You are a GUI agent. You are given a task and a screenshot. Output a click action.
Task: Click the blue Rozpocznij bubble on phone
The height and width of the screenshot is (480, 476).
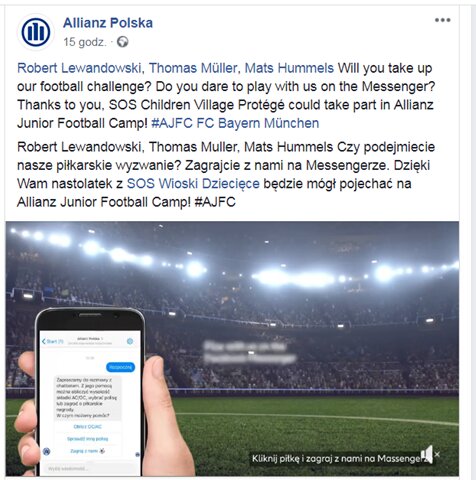point(120,367)
